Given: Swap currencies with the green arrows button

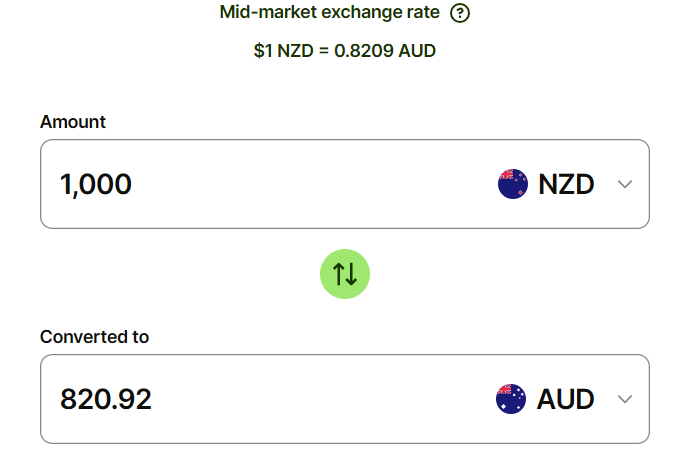Looking at the screenshot, I should [345, 273].
